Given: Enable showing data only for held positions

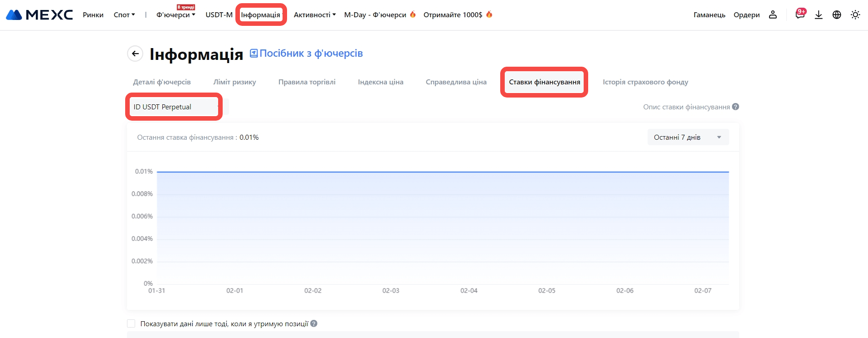Looking at the screenshot, I should (132, 323).
